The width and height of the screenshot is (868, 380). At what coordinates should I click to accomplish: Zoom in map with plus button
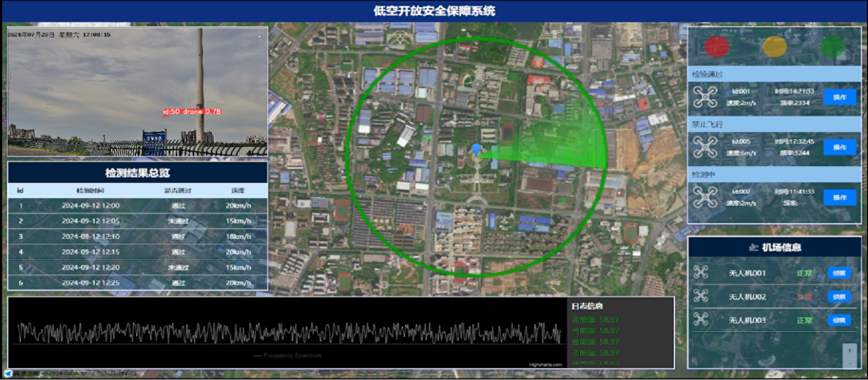tap(849, 350)
